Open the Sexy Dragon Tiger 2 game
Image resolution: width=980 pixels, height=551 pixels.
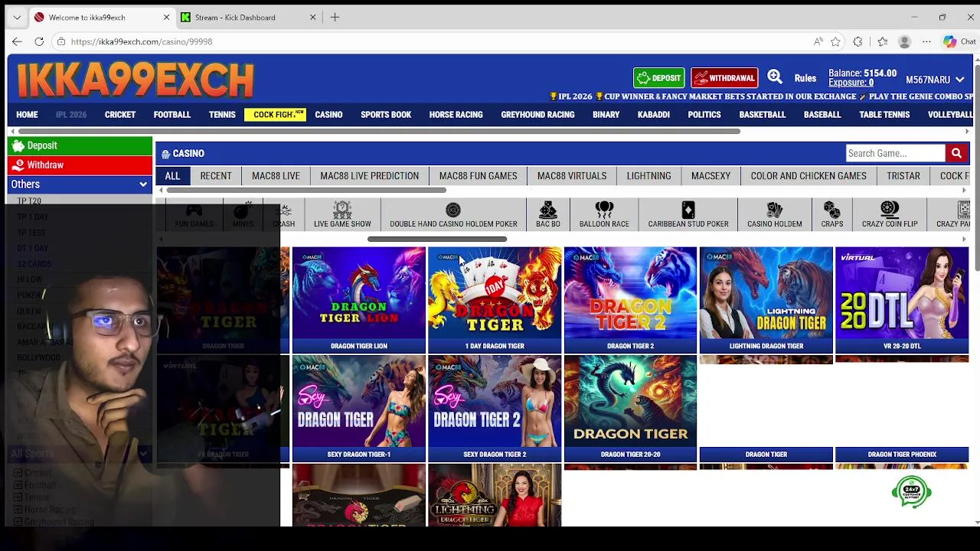495,409
